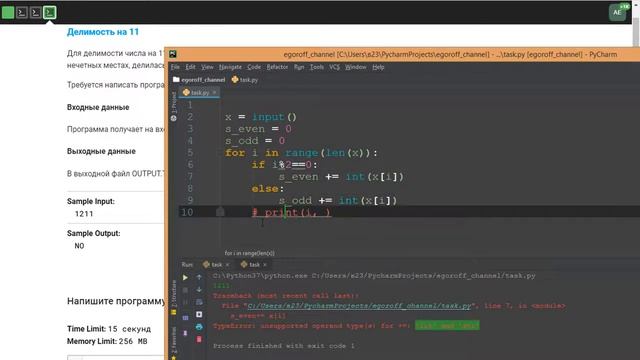Click line number 5 in the gutter
The height and width of the screenshot is (360, 640).
click(x=190, y=153)
